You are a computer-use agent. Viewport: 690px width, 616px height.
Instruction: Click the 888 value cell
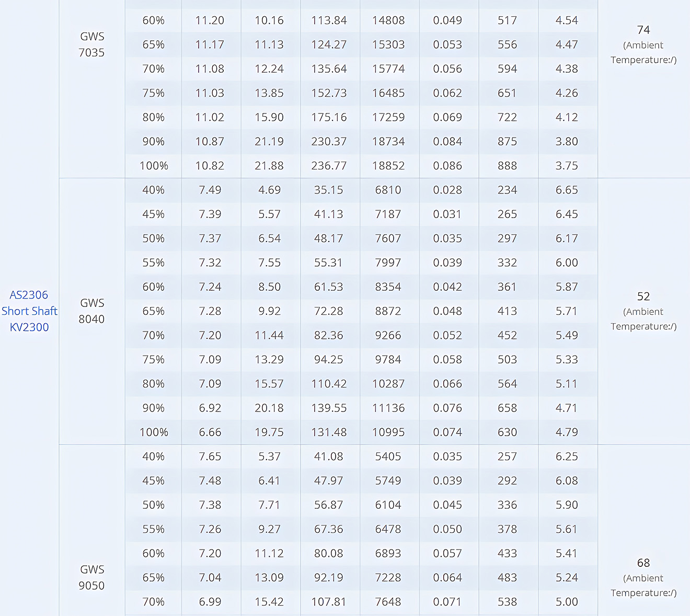click(507, 166)
